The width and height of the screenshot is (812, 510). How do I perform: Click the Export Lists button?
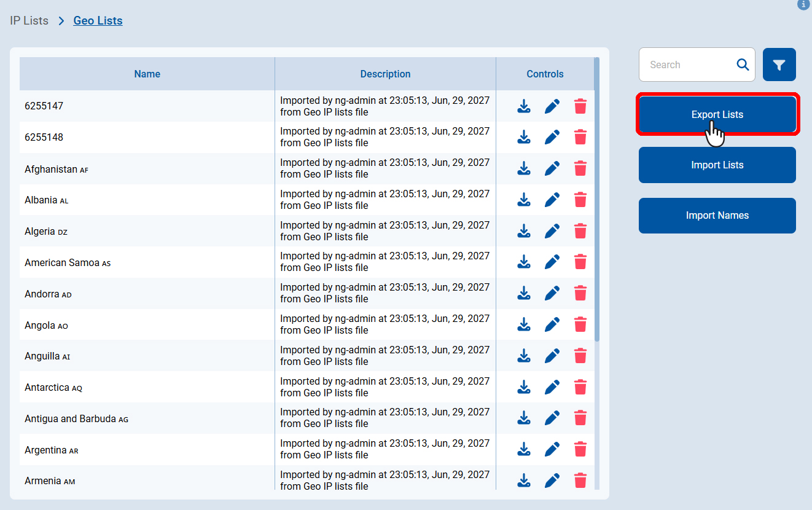pyautogui.click(x=717, y=115)
